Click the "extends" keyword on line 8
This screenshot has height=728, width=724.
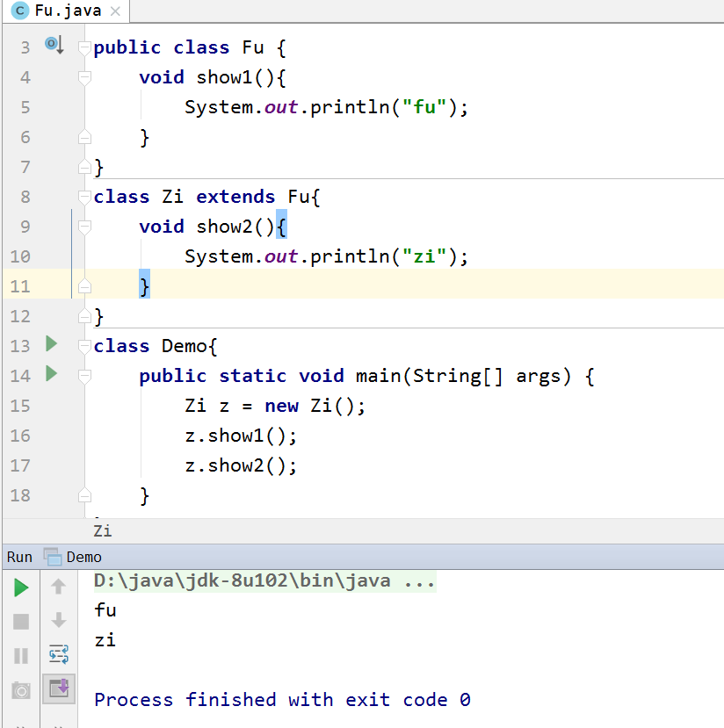[235, 197]
